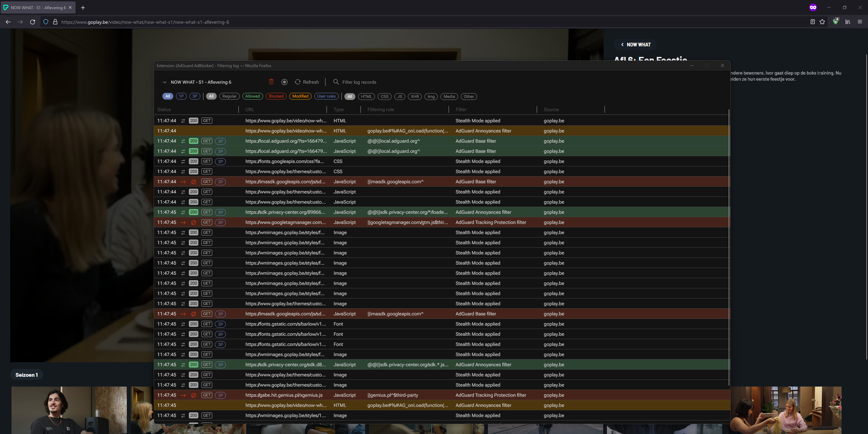
Task: Open Firefox reader view icon
Action: pos(813,22)
